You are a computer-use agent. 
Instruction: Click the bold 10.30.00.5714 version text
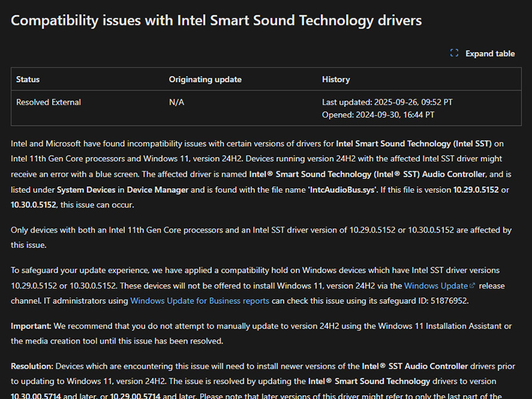[x=37, y=396]
